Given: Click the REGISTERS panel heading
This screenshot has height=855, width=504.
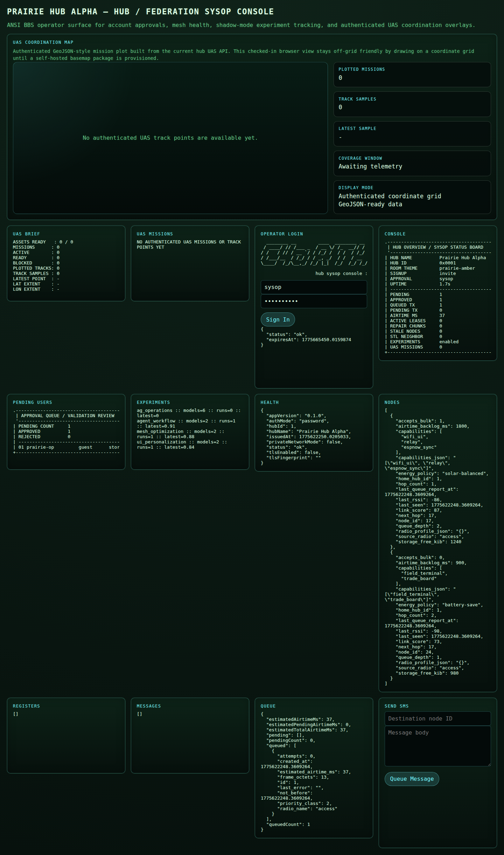Looking at the screenshot, I should 26,706.
